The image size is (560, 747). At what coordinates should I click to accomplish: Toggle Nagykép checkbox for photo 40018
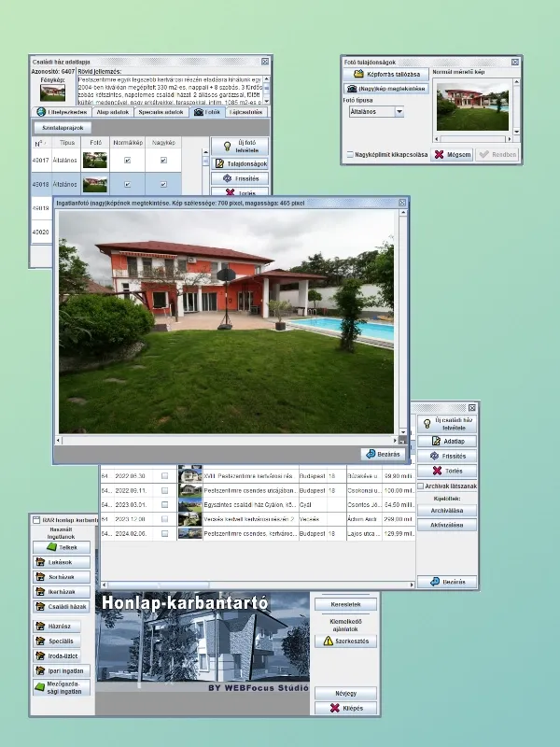[x=163, y=184]
